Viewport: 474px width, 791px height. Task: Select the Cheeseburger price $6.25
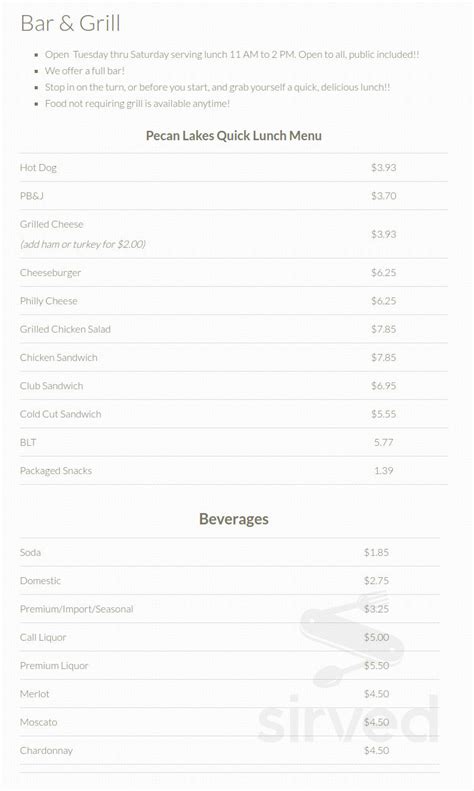click(384, 272)
